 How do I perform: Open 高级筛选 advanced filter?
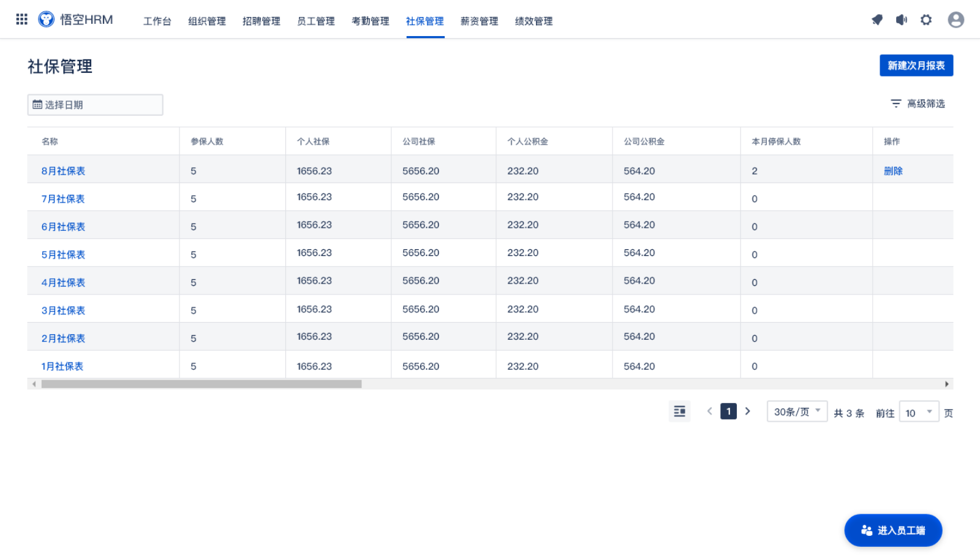pyautogui.click(x=918, y=104)
